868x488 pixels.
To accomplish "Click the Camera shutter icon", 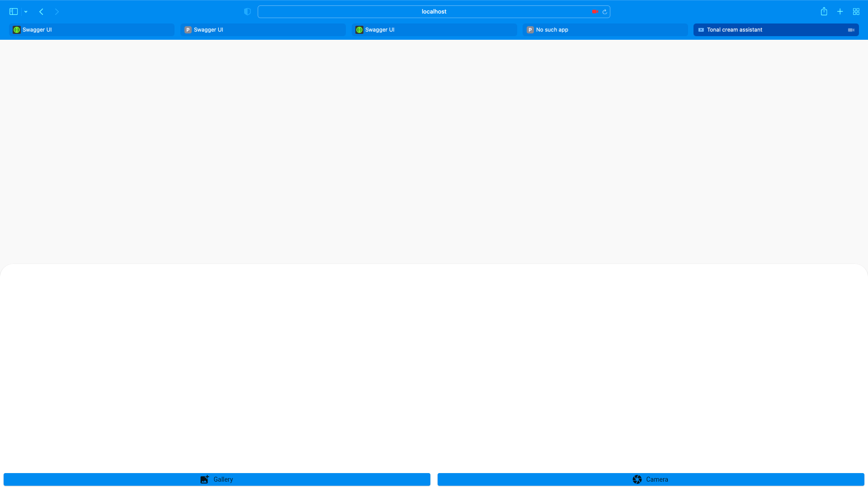I will pos(637,479).
